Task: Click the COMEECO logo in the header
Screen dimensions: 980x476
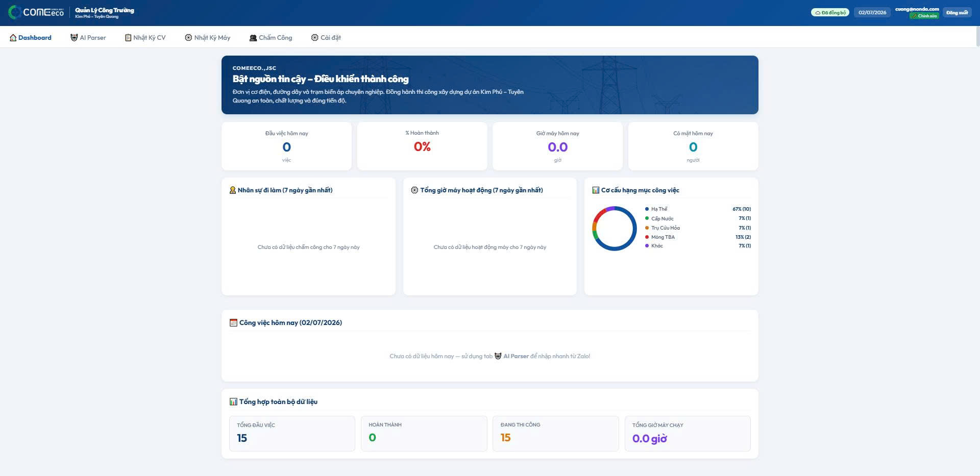Action: click(36, 12)
